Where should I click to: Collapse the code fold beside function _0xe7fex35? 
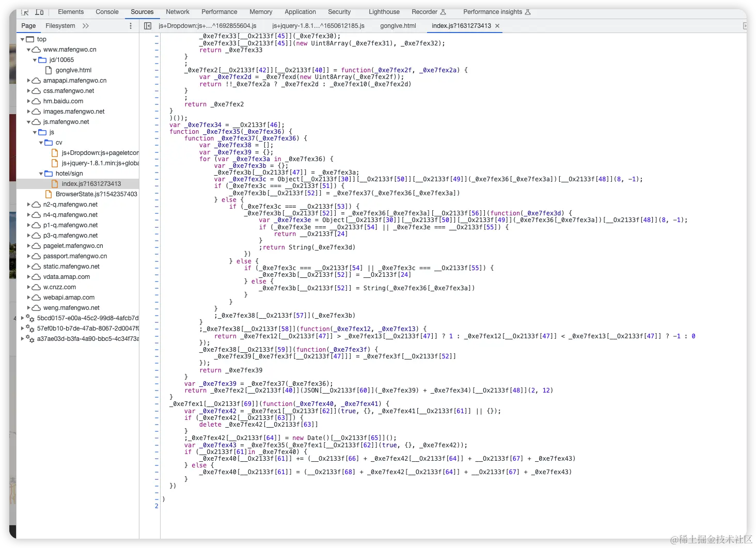(156, 131)
